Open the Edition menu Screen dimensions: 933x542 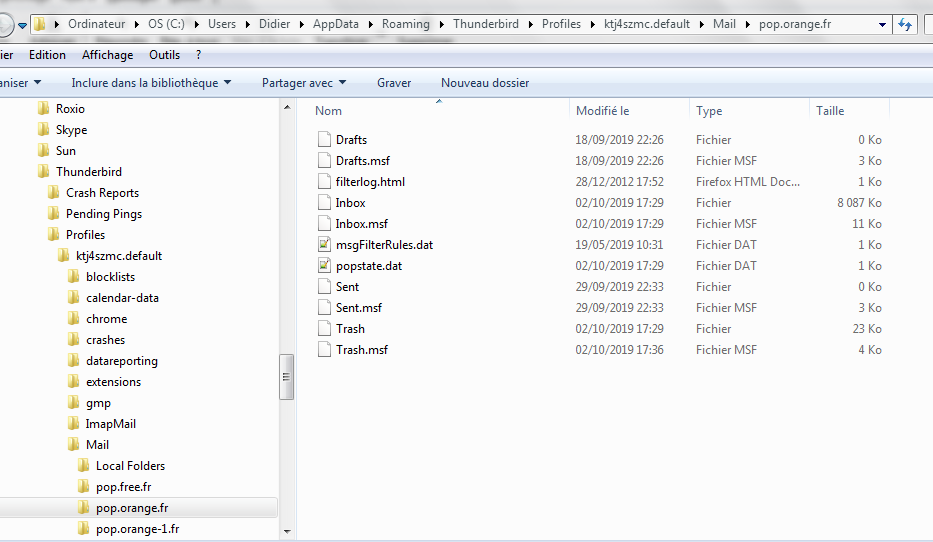click(x=48, y=55)
